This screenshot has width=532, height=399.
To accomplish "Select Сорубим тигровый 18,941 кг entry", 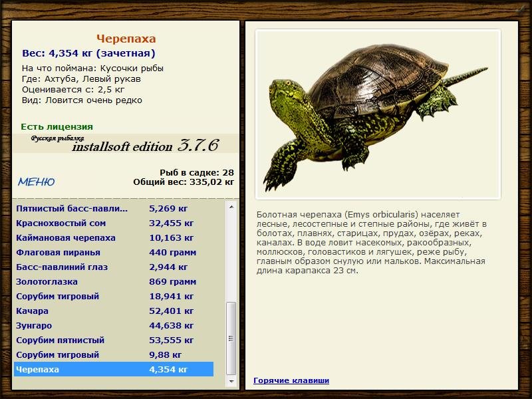I will pyautogui.click(x=114, y=296).
